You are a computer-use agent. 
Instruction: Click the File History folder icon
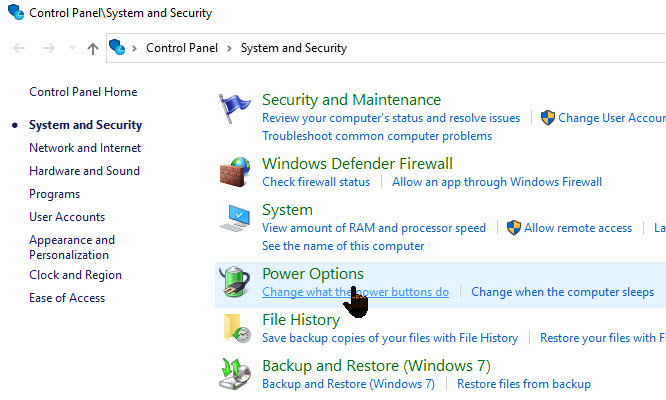pyautogui.click(x=236, y=328)
